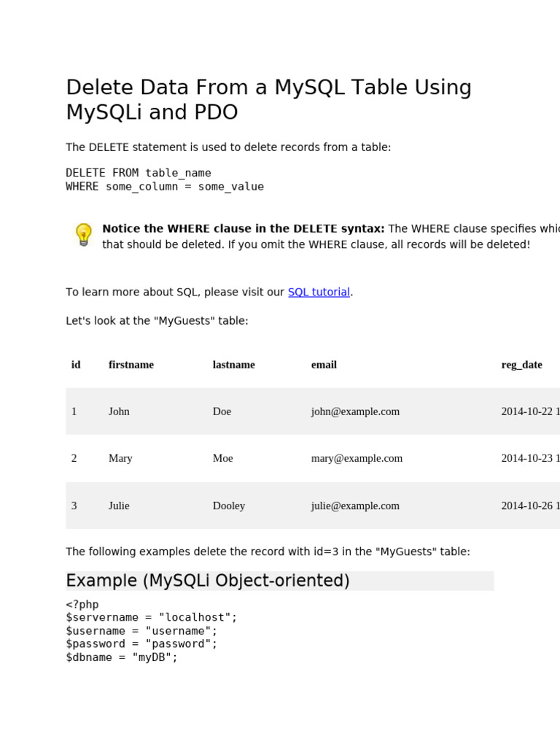This screenshot has width=560, height=747.
Task: Click the 2014-10-26 reg_date cell
Action: [x=530, y=506]
